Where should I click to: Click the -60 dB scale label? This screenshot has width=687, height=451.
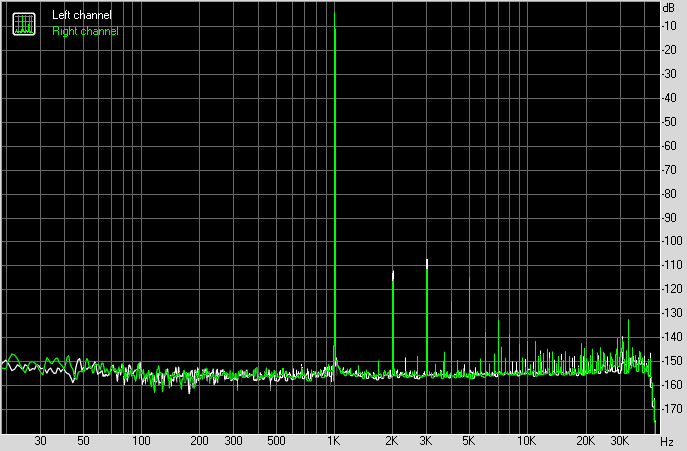(669, 146)
